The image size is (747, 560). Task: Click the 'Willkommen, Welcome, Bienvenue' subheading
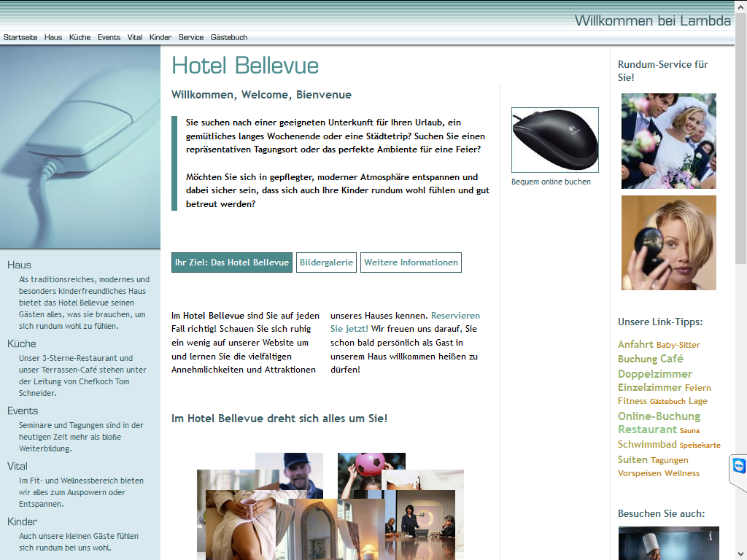262,95
